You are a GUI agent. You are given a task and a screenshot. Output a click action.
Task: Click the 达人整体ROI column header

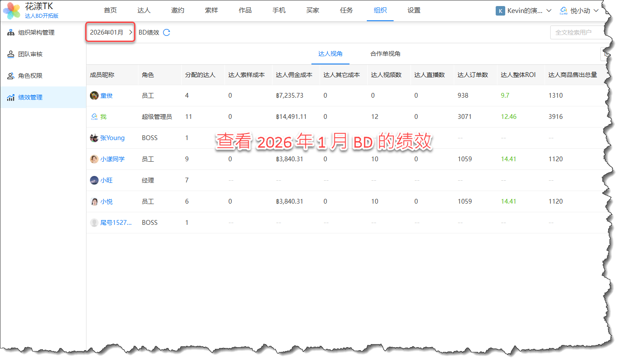pos(518,75)
